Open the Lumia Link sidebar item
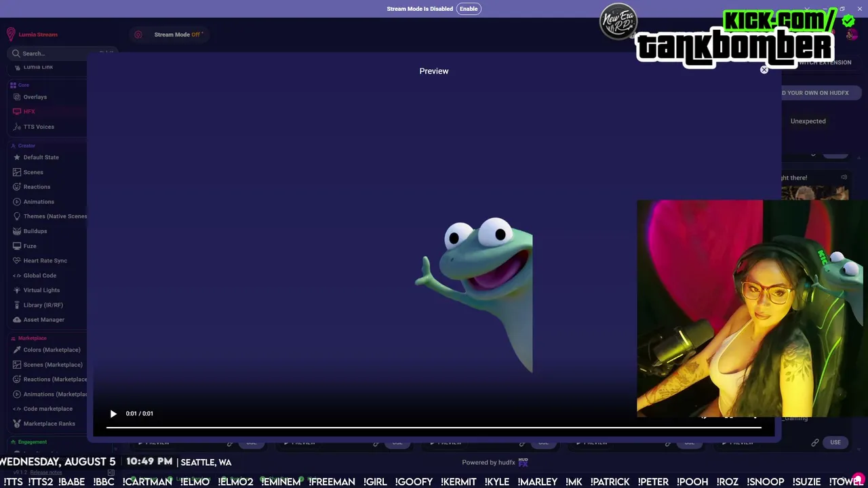This screenshot has width=868, height=488. (38, 67)
